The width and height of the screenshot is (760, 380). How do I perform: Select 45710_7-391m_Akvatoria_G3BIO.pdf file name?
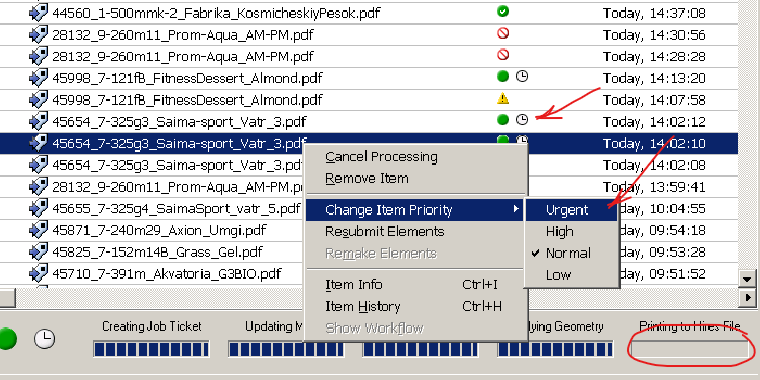[x=167, y=274]
